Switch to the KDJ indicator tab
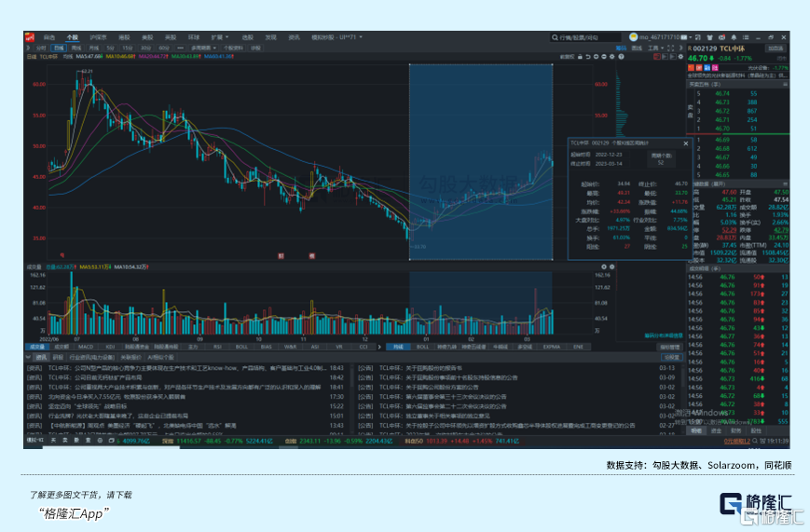Screen dimensions: 810x532 coord(110,348)
